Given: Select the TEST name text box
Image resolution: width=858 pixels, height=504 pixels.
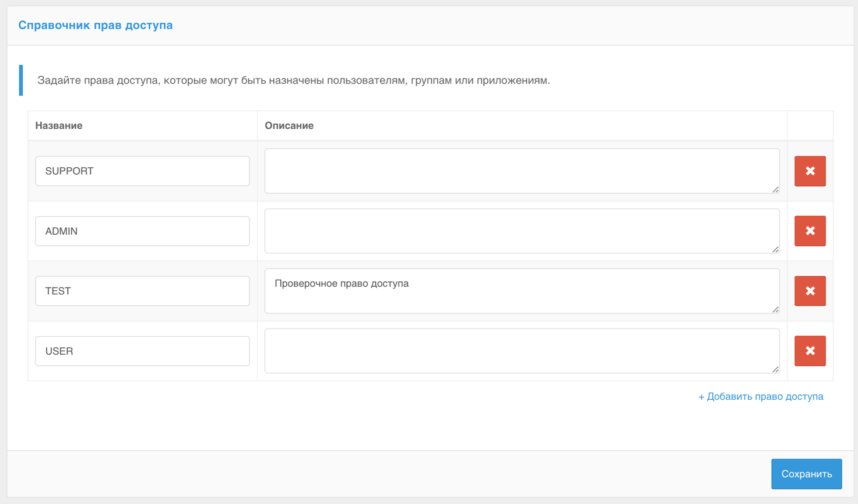Looking at the screenshot, I should tap(142, 291).
